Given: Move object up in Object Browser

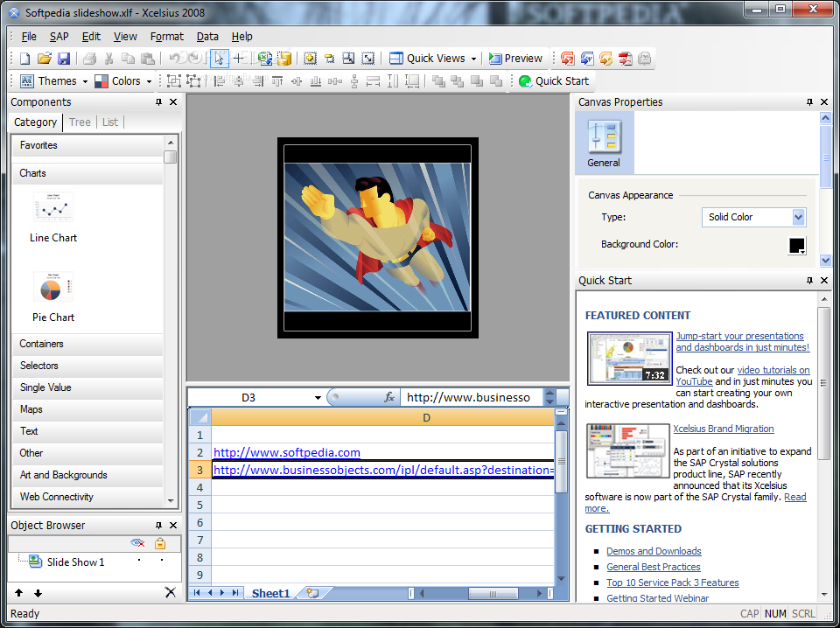Looking at the screenshot, I should coord(18,593).
